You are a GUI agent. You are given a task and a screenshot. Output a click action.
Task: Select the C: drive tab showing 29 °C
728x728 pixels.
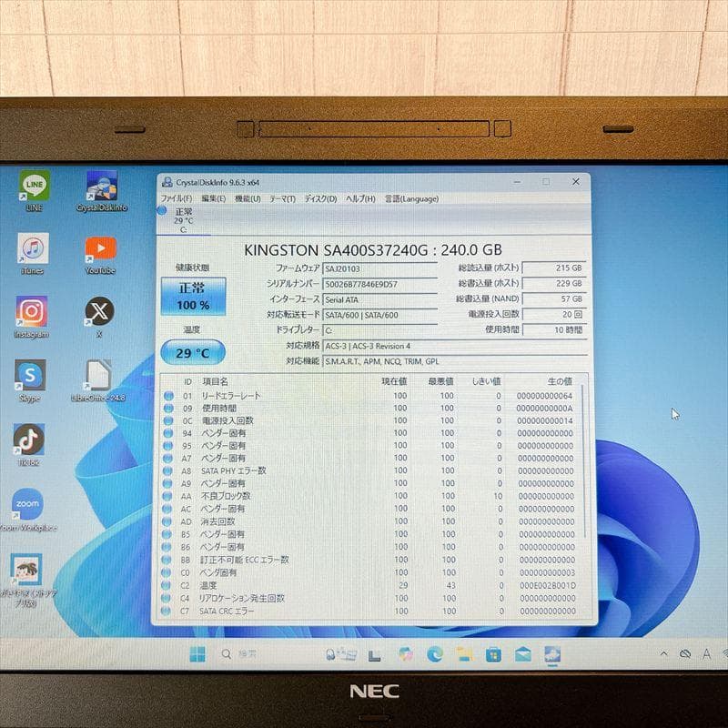(184, 220)
